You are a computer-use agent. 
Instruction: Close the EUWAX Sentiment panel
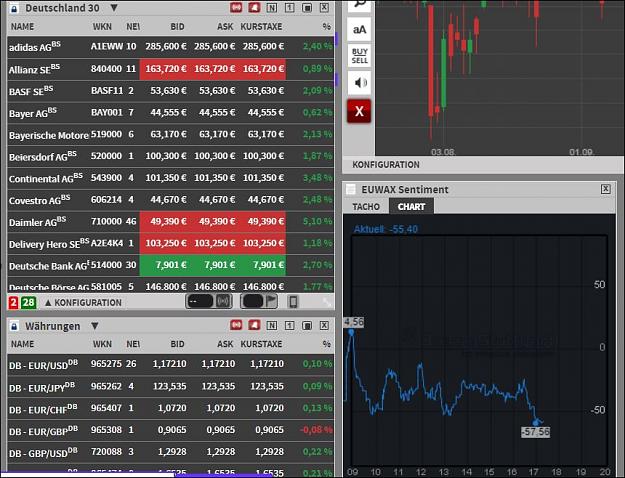pos(605,189)
